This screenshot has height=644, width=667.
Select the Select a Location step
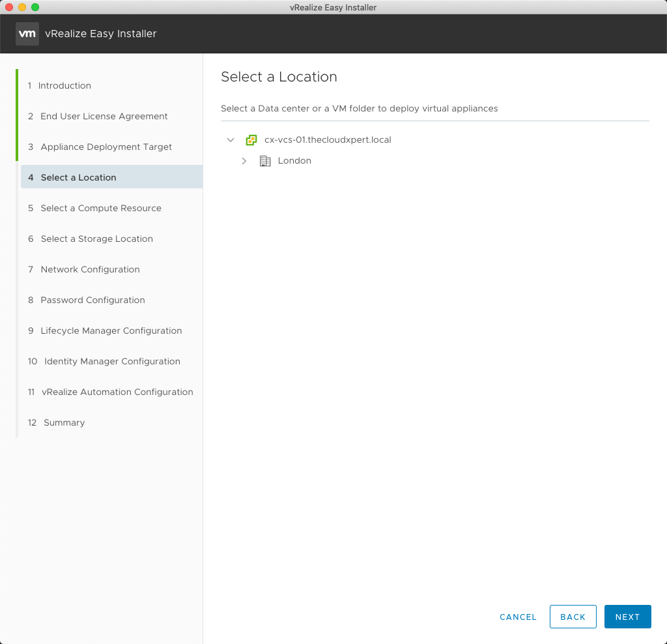tap(78, 177)
